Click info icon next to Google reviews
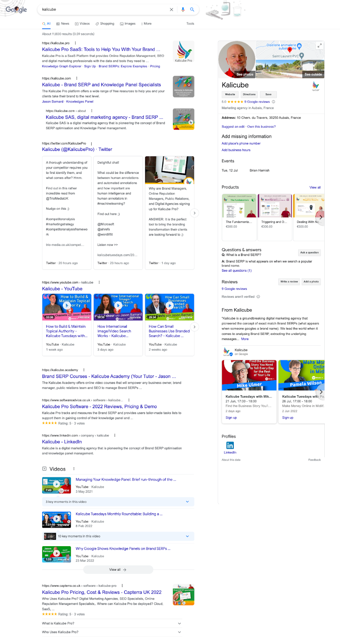Image resolution: width=340 pixels, height=644 pixels. (x=274, y=102)
